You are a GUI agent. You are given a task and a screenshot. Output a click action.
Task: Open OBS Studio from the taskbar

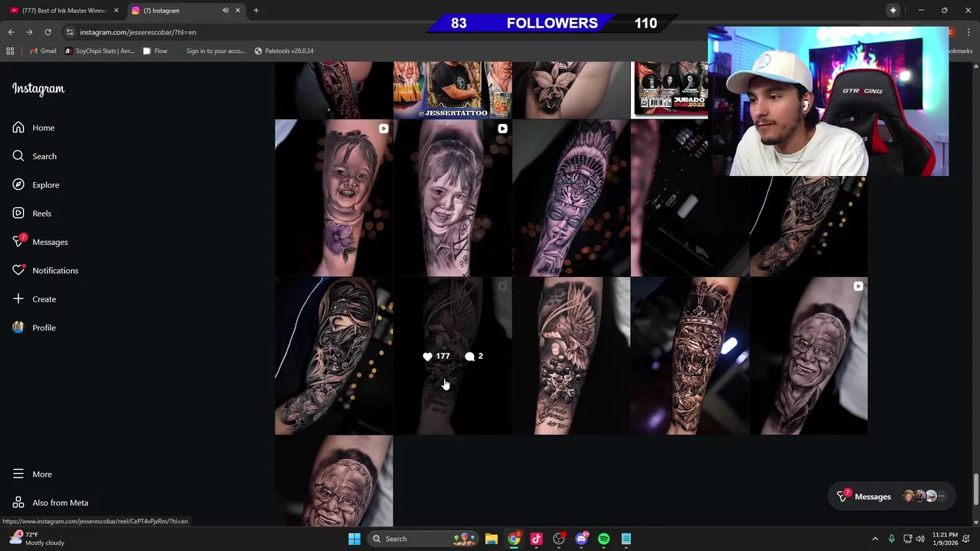point(559,539)
